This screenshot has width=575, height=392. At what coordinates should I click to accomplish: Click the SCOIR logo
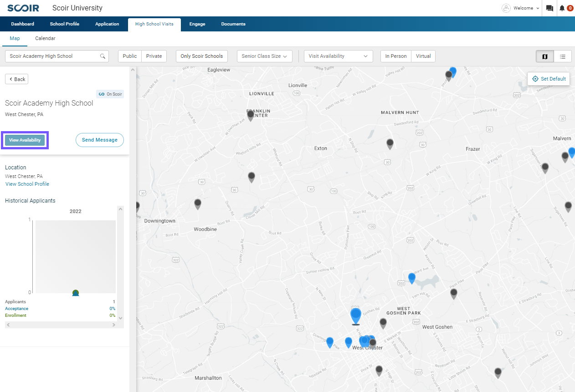pyautogui.click(x=23, y=8)
